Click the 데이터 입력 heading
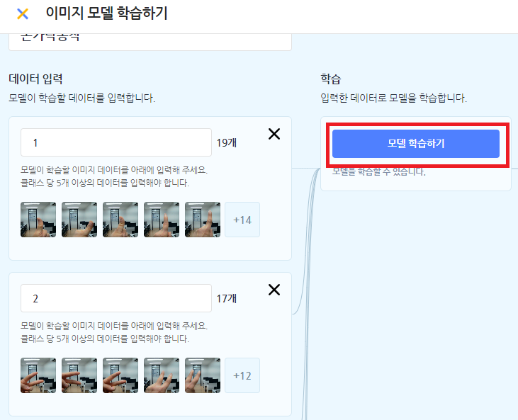 [35, 79]
